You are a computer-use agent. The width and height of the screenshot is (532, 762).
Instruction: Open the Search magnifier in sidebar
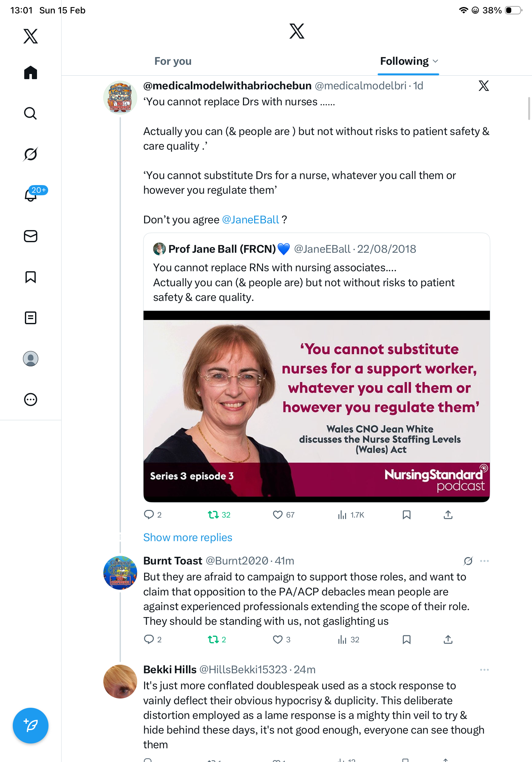(x=31, y=113)
